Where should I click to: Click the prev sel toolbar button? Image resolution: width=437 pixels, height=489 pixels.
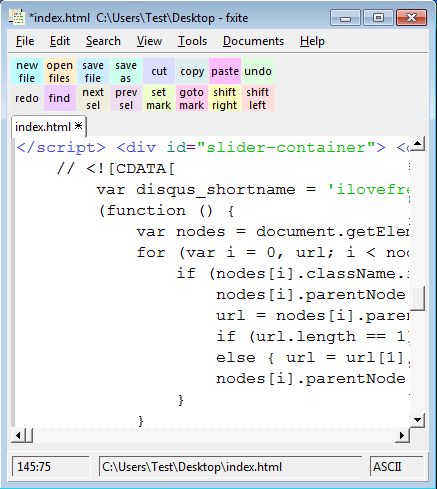(x=126, y=98)
